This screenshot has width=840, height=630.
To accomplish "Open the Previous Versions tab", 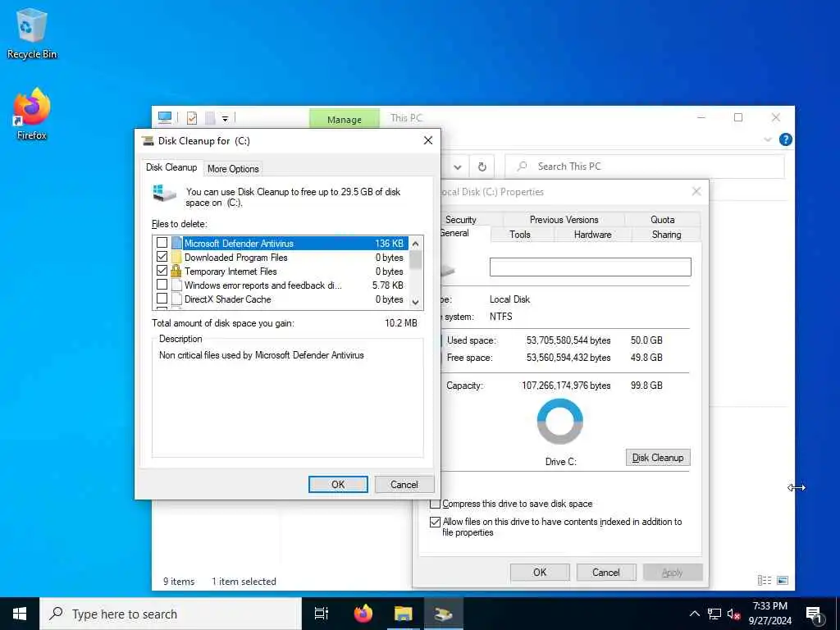I will point(564,220).
